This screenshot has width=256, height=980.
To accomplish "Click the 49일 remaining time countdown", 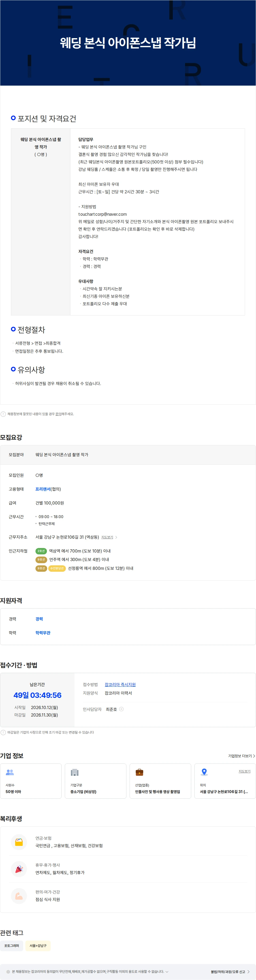I will tap(37, 695).
